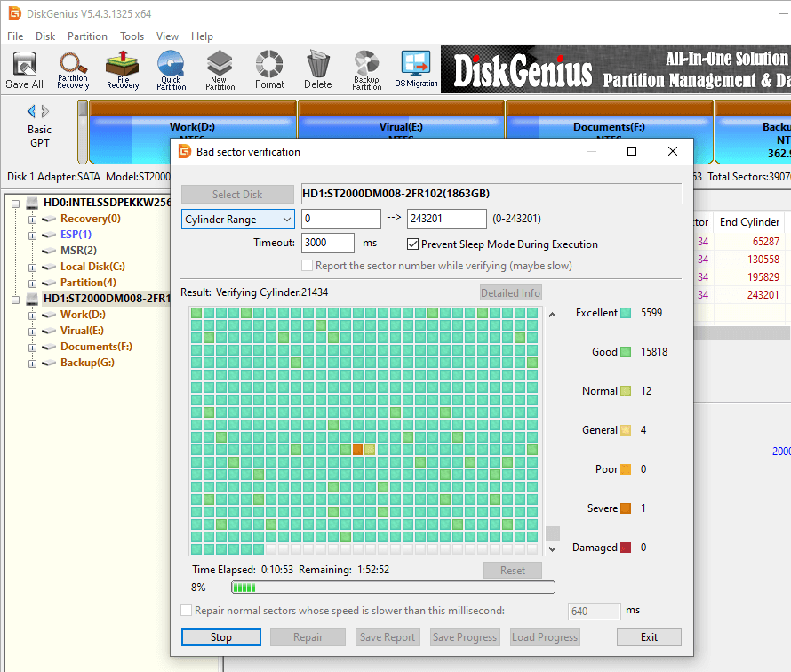
Task: Uncheck Prevent Sleep Mode During Execution
Action: pyautogui.click(x=413, y=244)
